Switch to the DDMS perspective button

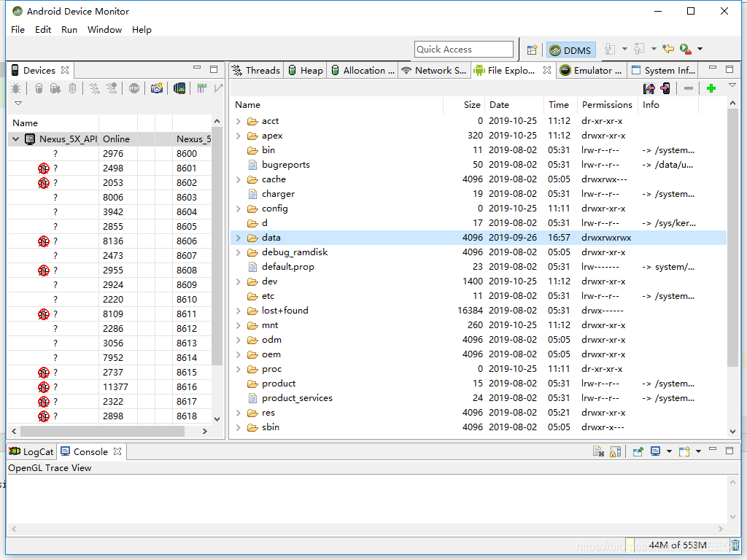[570, 50]
